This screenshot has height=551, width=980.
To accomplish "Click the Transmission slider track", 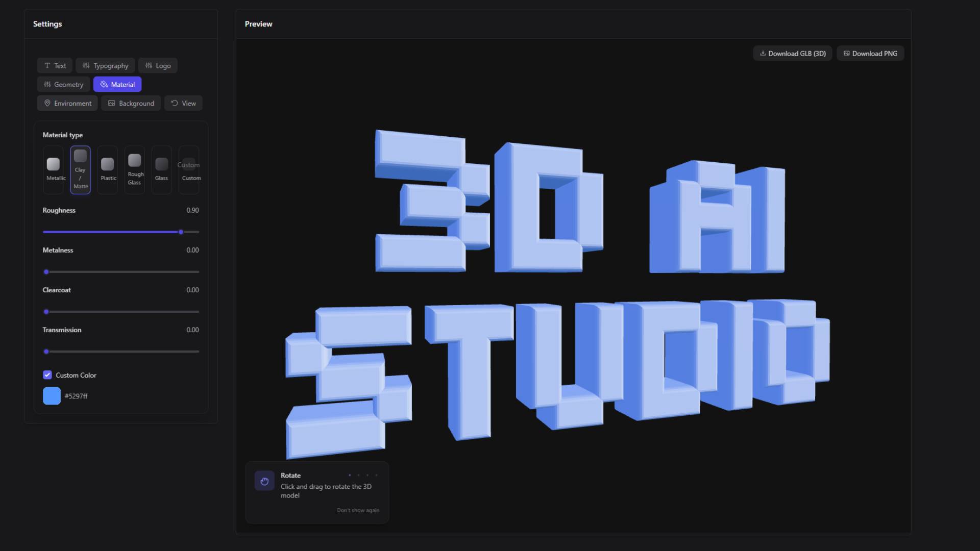I will pos(121,352).
